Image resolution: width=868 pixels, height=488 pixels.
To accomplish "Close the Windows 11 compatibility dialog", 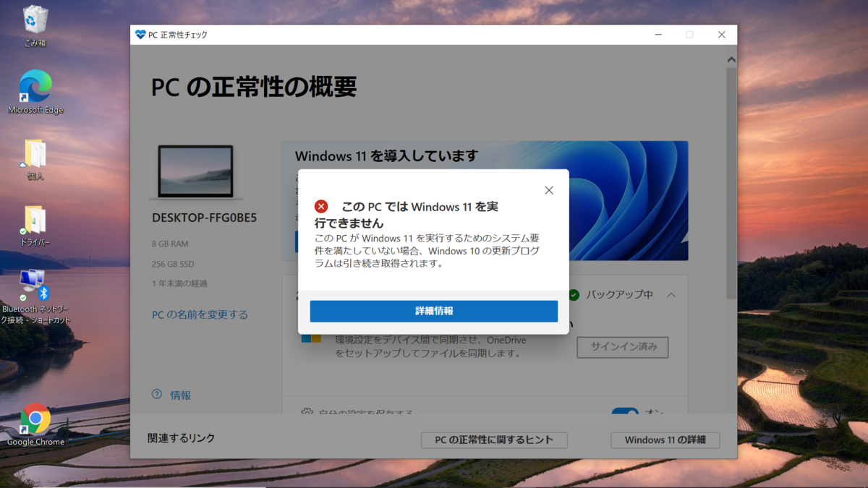I will (549, 190).
